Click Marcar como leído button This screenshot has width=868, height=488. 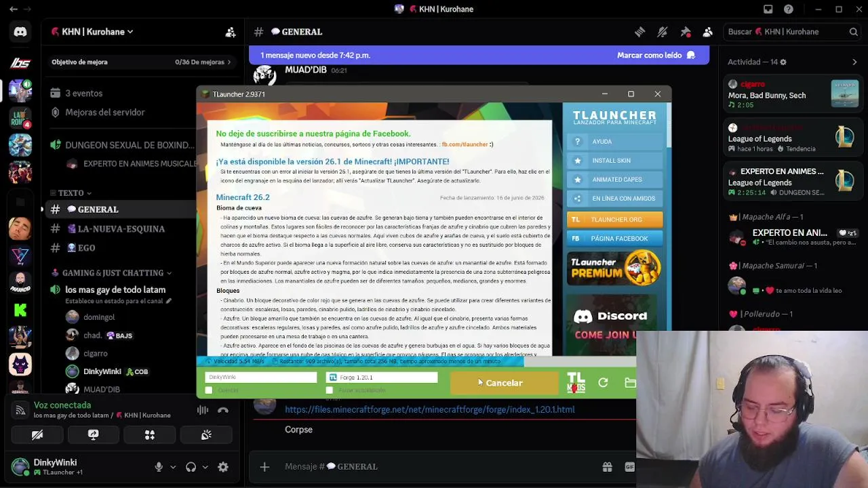pos(656,55)
